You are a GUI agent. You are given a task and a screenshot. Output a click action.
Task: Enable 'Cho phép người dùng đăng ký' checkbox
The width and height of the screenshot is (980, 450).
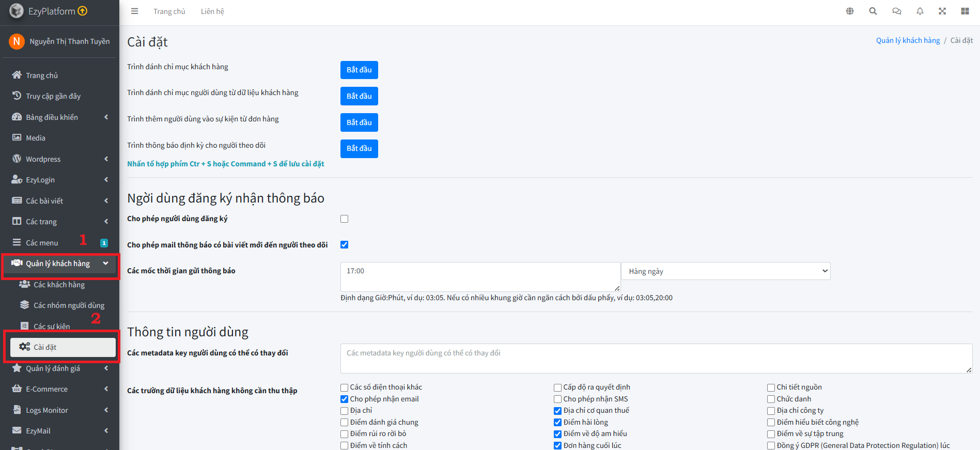[x=345, y=219]
